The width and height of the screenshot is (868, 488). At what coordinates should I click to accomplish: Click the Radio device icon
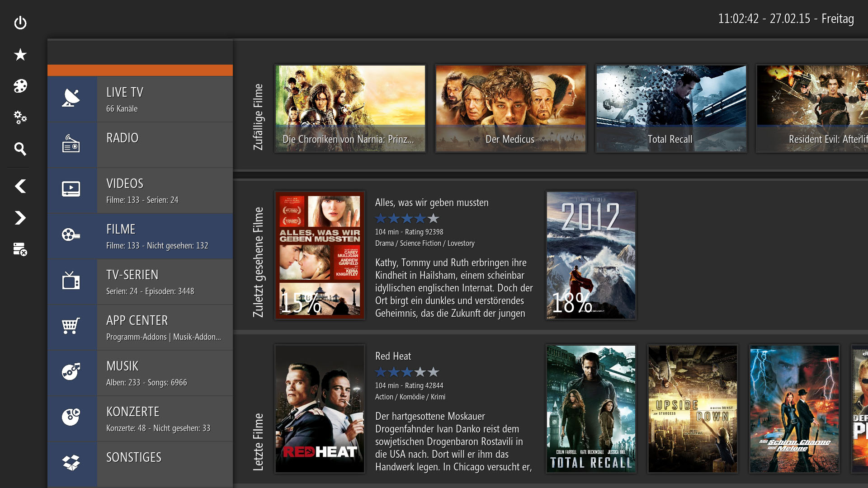[x=71, y=144]
